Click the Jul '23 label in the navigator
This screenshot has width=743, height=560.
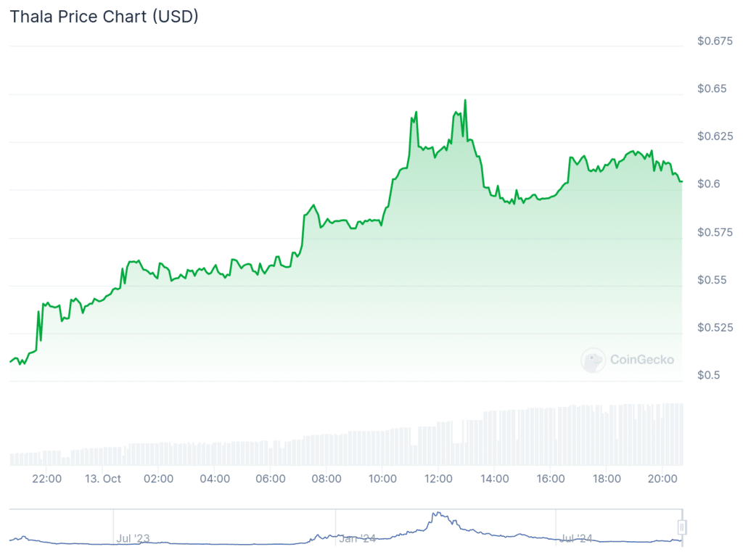click(x=133, y=538)
